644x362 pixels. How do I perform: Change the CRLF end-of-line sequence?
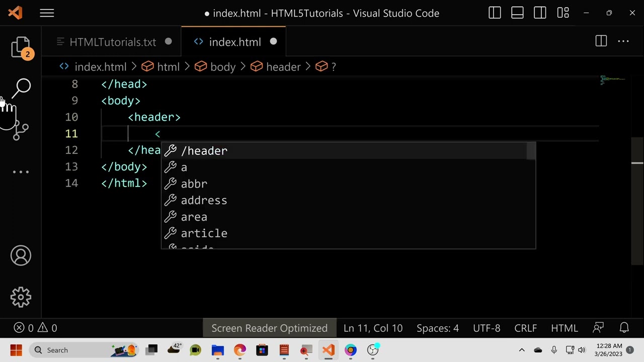click(x=525, y=328)
